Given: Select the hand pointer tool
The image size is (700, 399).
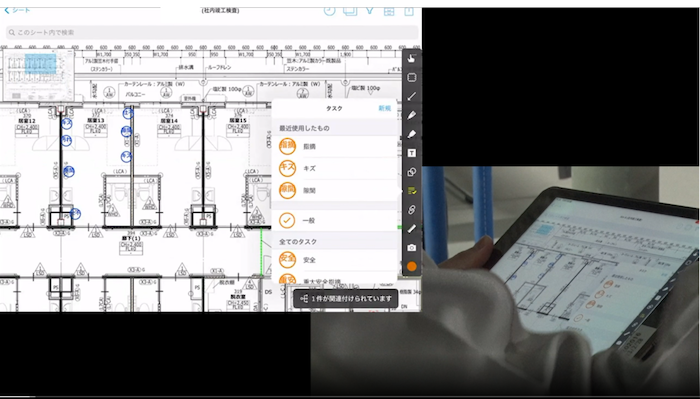Looking at the screenshot, I should pos(412,58).
